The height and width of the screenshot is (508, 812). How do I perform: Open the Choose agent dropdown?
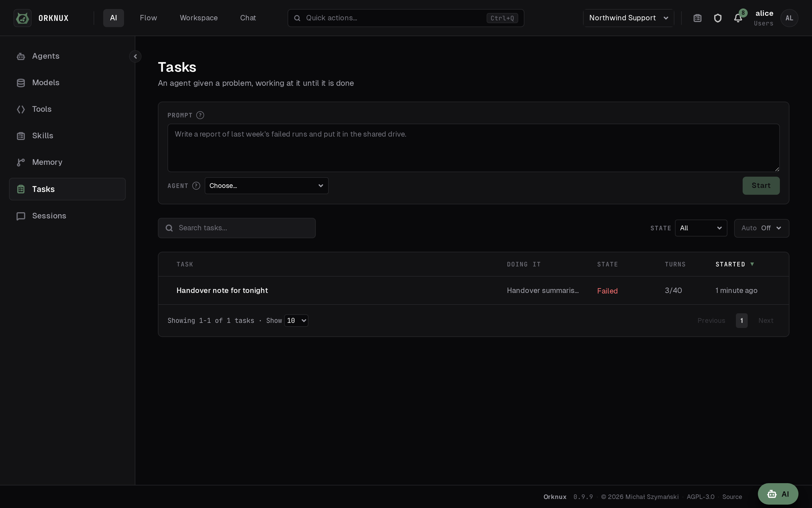click(x=266, y=186)
